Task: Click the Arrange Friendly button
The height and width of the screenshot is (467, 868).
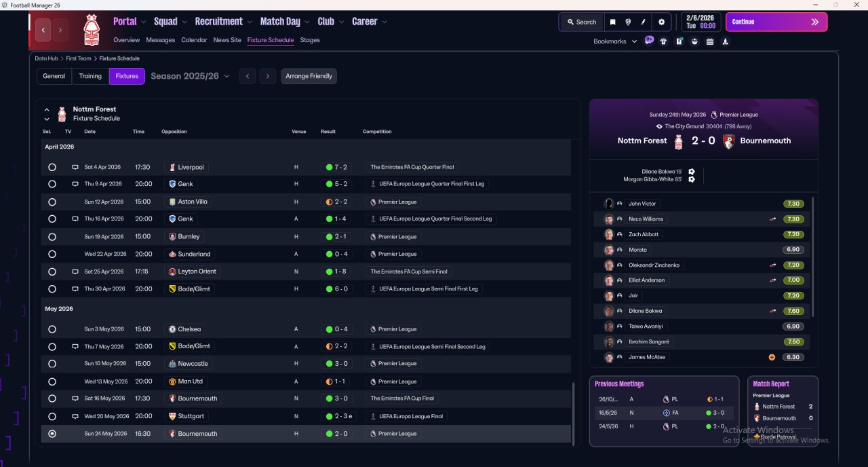Action: [309, 76]
